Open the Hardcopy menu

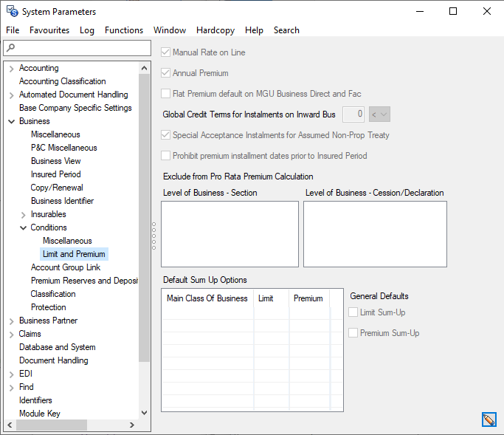click(215, 30)
